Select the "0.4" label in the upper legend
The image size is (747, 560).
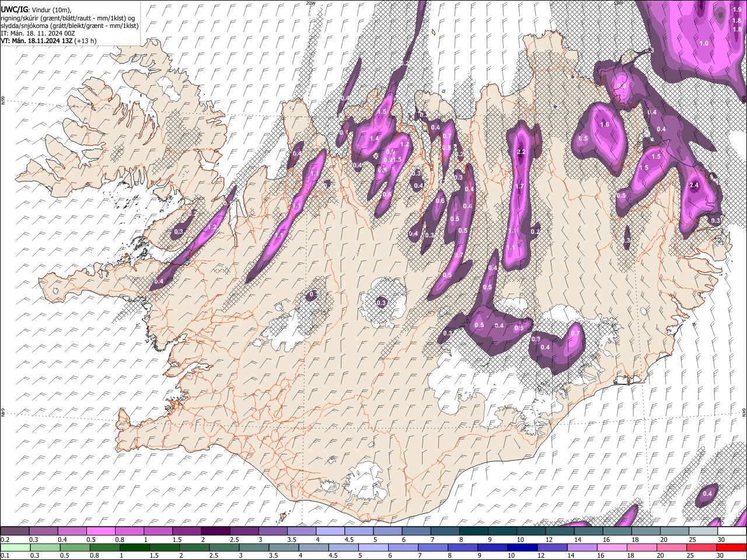pos(62,540)
